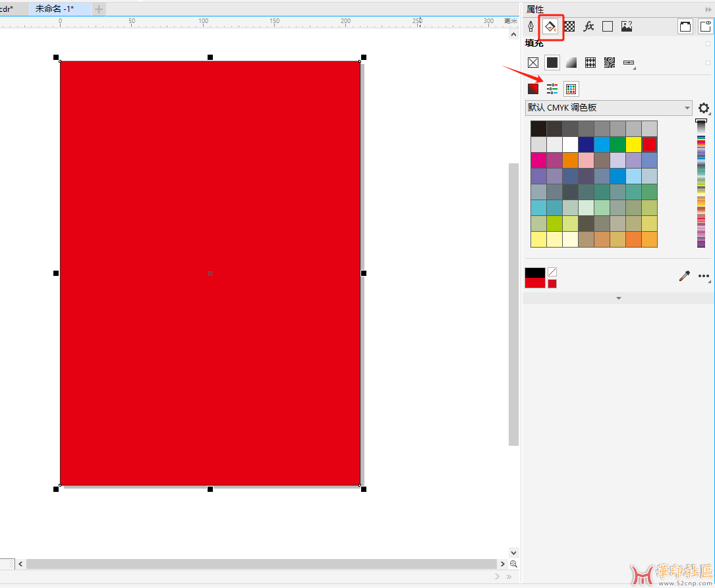Click the rectangle's center X marker

tap(210, 273)
